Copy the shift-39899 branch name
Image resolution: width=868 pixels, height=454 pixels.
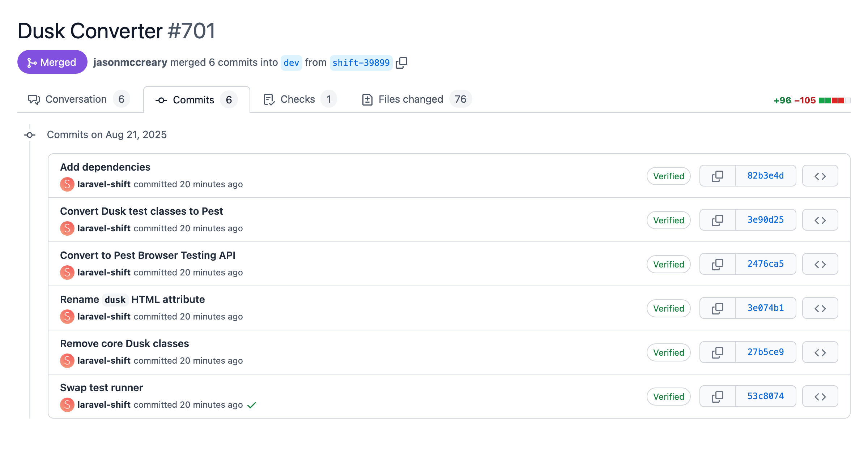(x=401, y=63)
